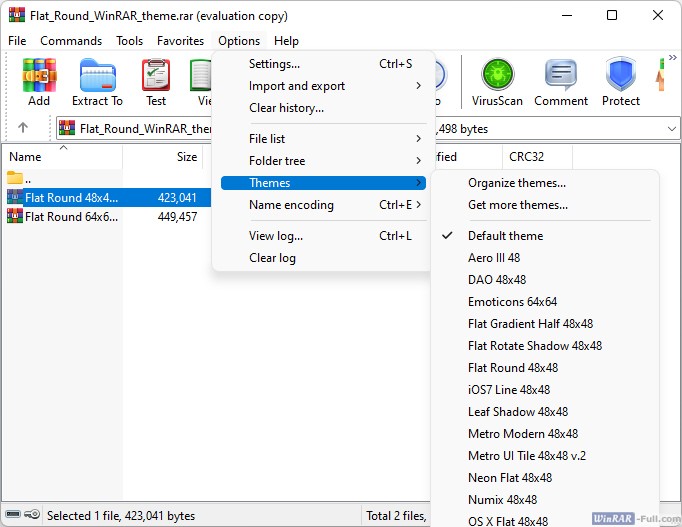Open Settings from the Options menu

274,64
